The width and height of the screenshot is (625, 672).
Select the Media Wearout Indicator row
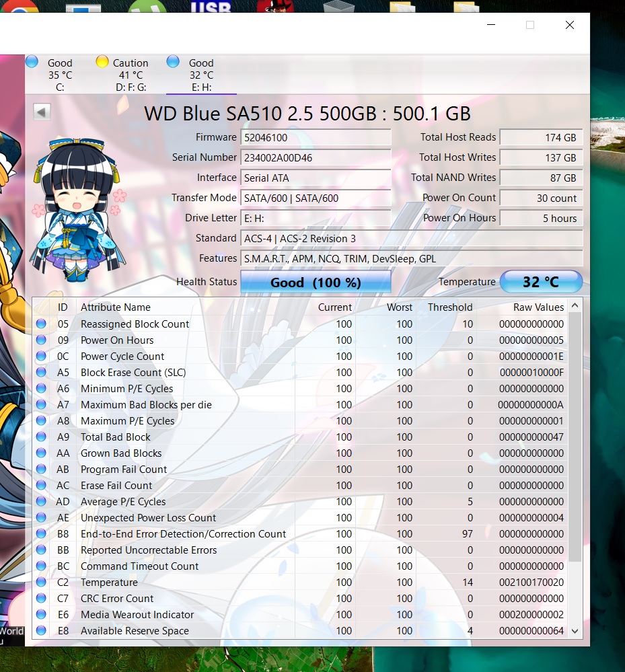pos(301,615)
